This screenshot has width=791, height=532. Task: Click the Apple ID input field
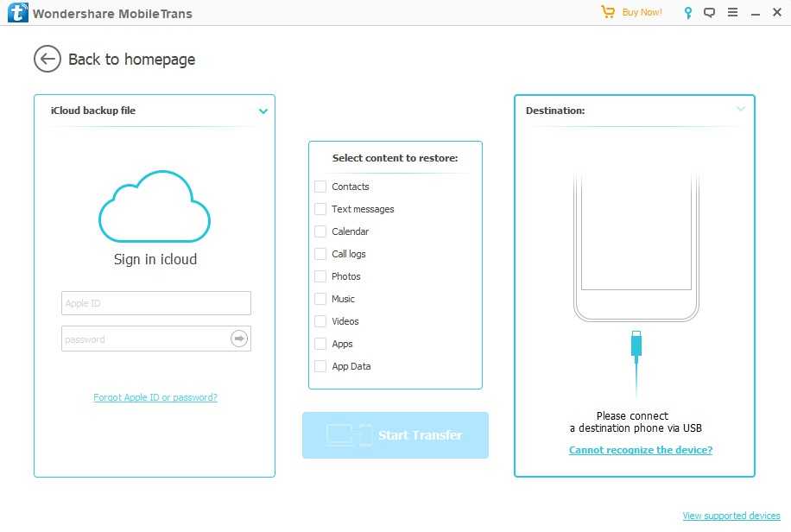(156, 303)
